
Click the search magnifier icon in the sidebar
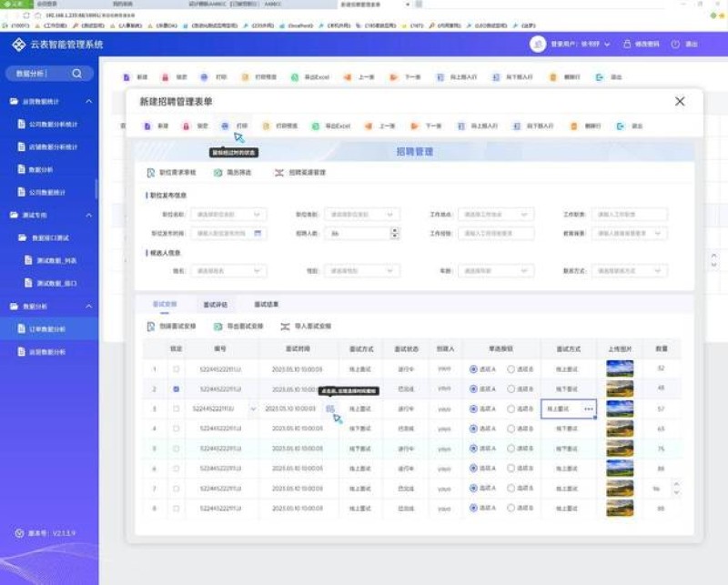(77, 74)
